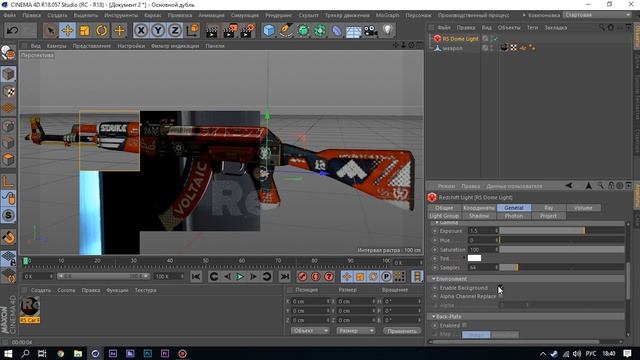
Task: Click the Exposure value field
Action: [x=483, y=231]
